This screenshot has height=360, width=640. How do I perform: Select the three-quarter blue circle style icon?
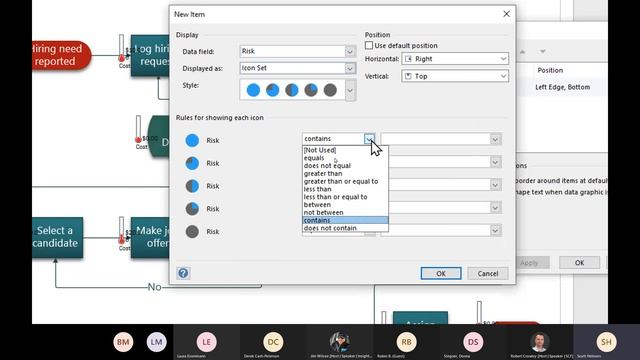coord(272,90)
